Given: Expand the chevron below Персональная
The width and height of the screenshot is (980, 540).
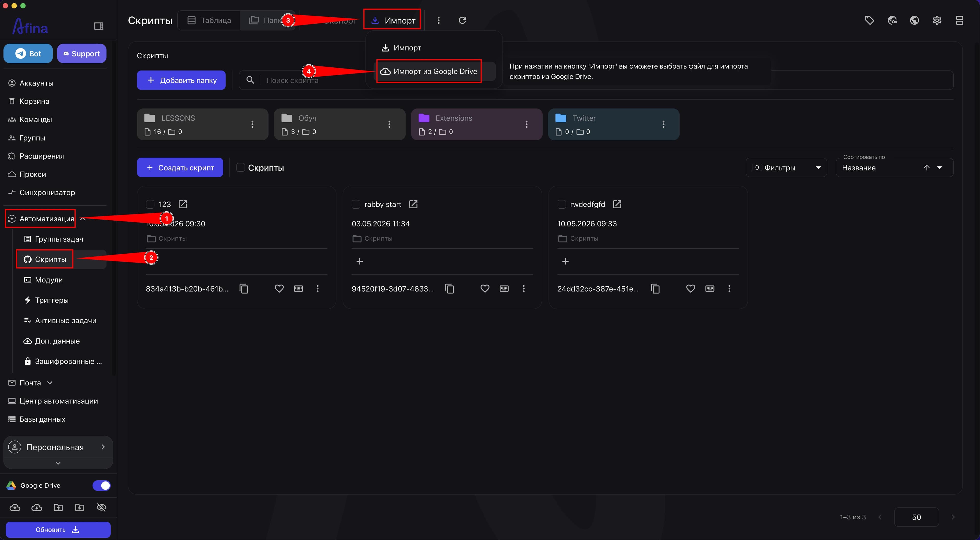Looking at the screenshot, I should click(58, 463).
